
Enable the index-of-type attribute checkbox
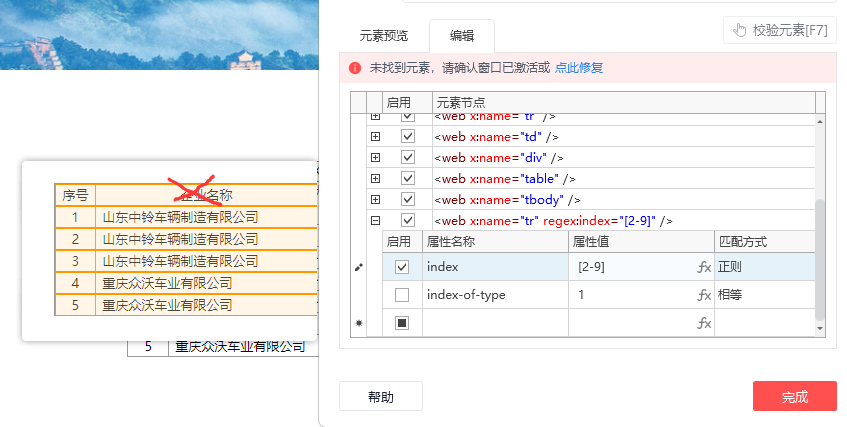[402, 295]
